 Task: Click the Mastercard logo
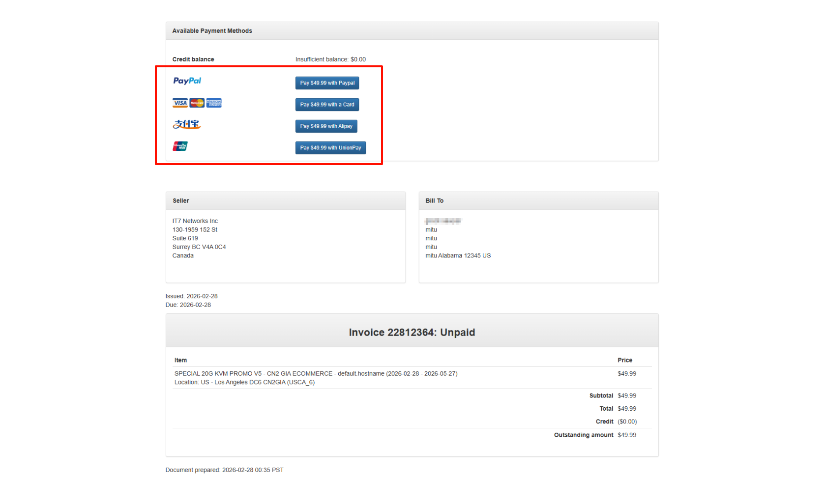click(197, 103)
